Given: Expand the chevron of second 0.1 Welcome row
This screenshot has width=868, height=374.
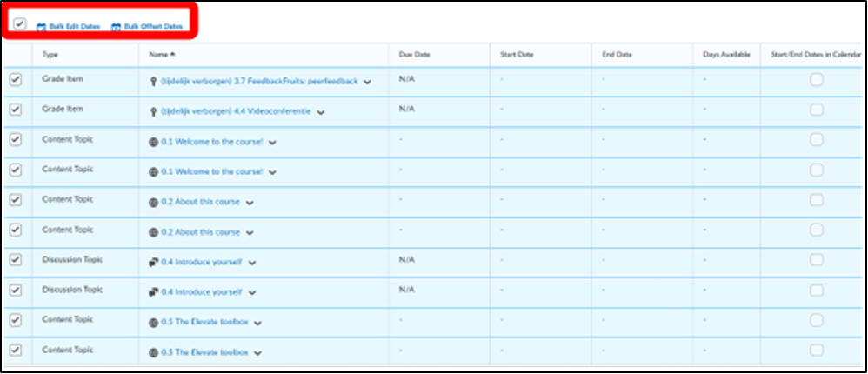Looking at the screenshot, I should [272, 172].
